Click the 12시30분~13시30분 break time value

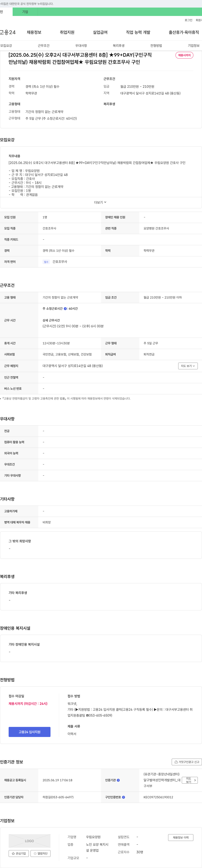coord(56,343)
